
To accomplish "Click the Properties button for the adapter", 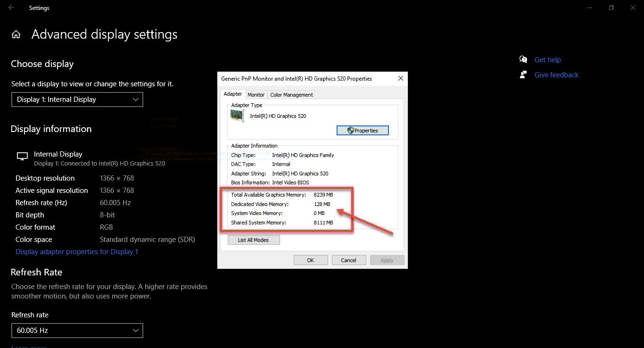I will pyautogui.click(x=363, y=130).
